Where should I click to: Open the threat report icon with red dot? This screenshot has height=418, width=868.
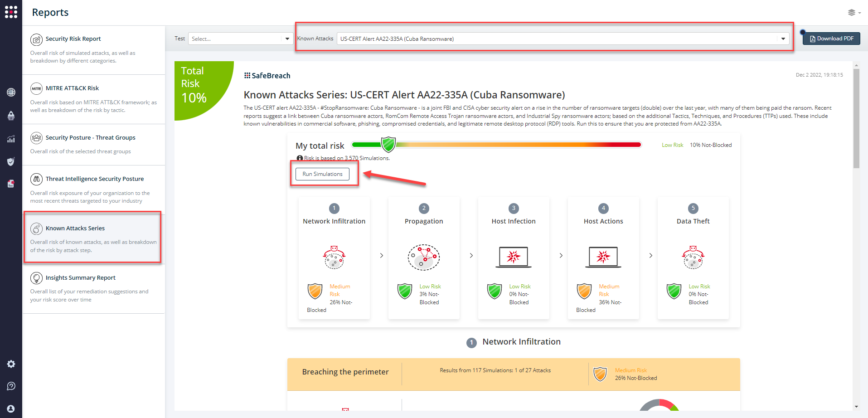point(11,184)
